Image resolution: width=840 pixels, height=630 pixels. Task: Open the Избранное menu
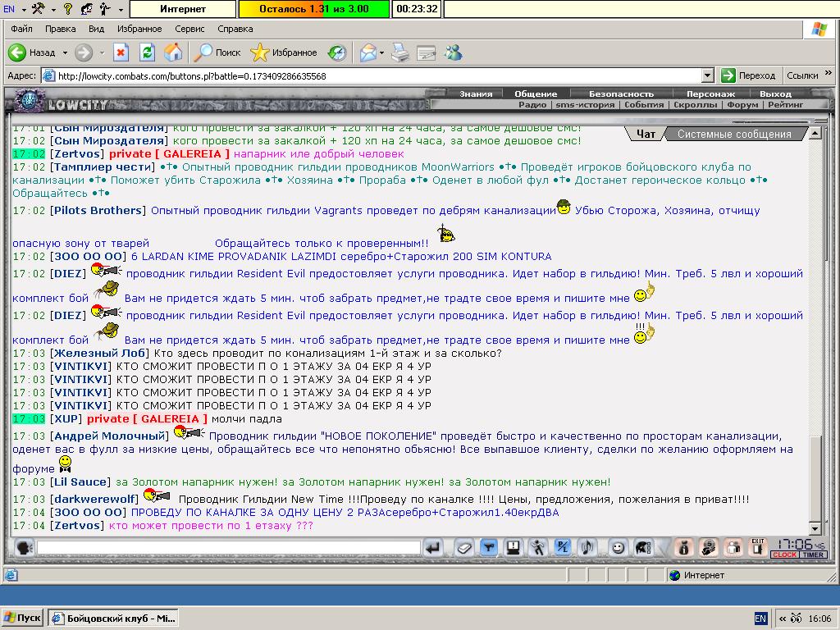[x=139, y=29]
